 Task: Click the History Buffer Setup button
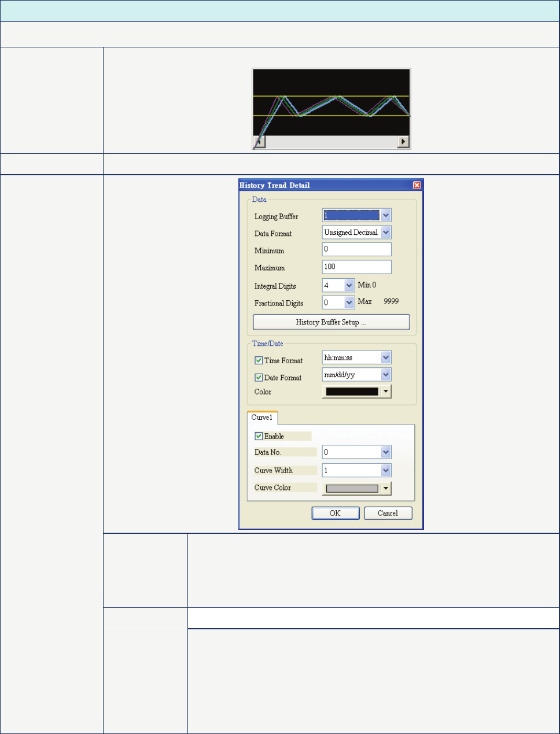(331, 322)
